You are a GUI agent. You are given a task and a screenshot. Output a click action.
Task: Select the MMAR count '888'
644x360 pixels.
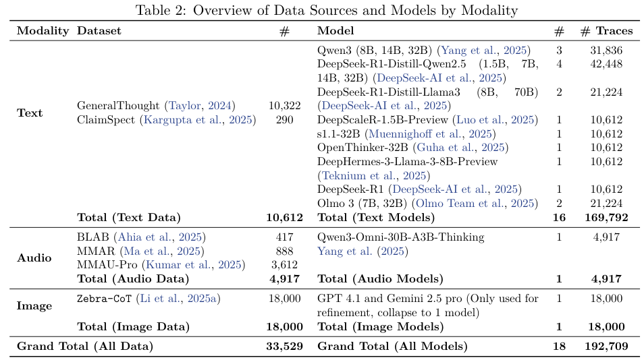tap(285, 251)
